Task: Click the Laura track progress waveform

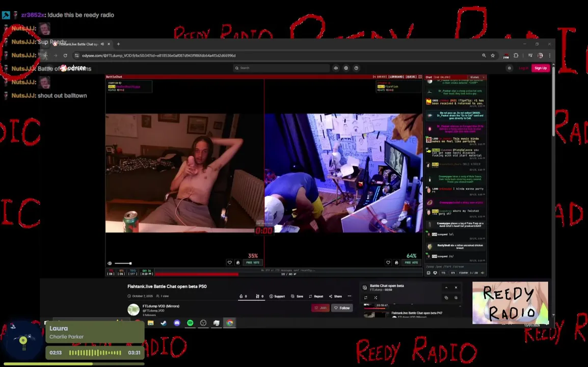Action: point(95,353)
